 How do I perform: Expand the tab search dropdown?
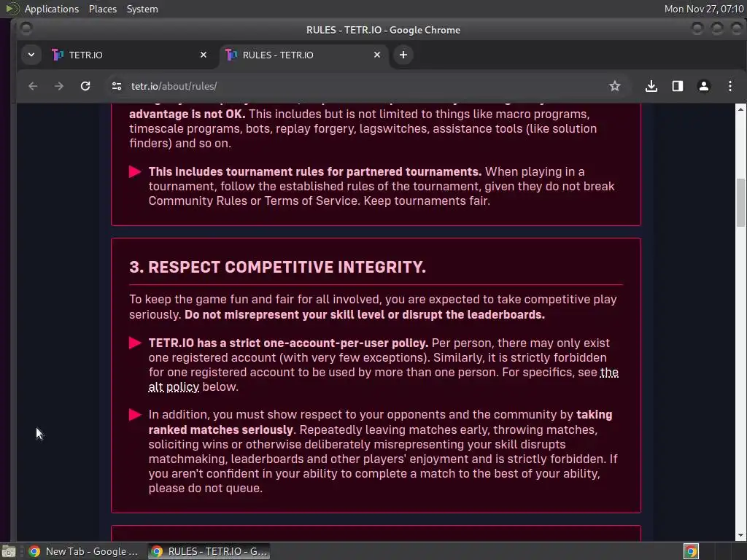pyautogui.click(x=31, y=55)
